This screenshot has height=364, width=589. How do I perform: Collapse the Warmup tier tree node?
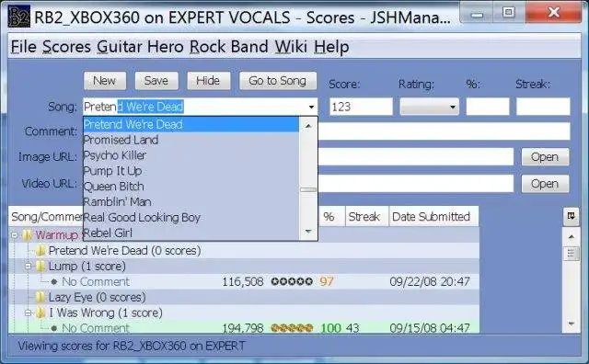[15, 235]
